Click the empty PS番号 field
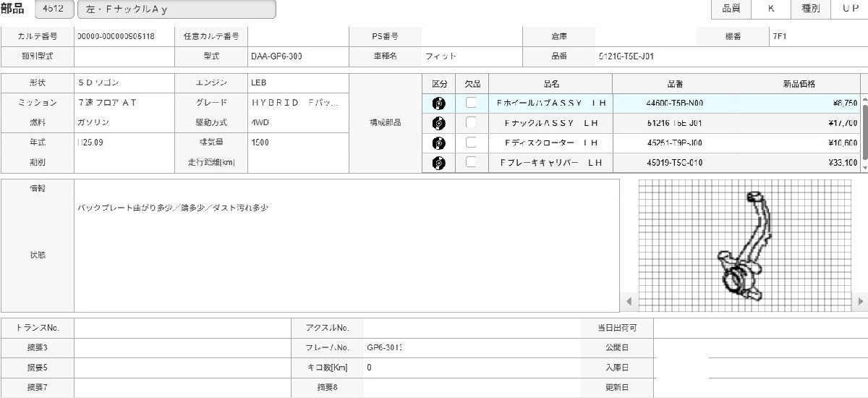868x398 pixels. (472, 35)
